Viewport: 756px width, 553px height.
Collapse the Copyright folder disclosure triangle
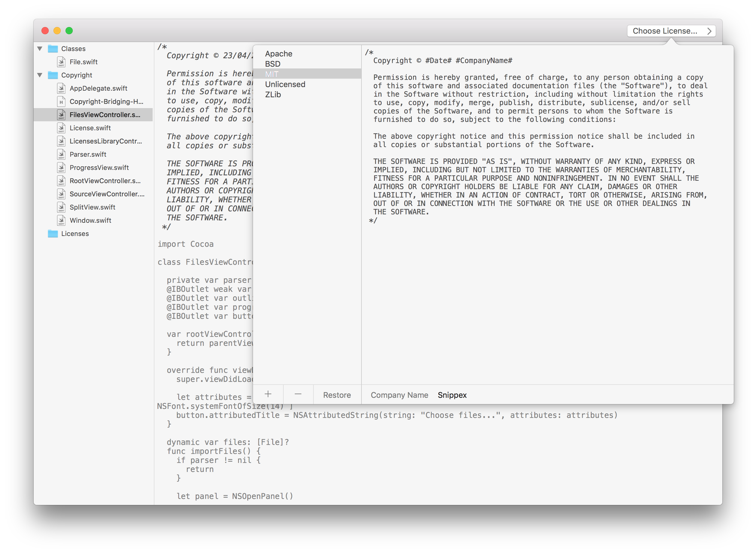(x=40, y=75)
